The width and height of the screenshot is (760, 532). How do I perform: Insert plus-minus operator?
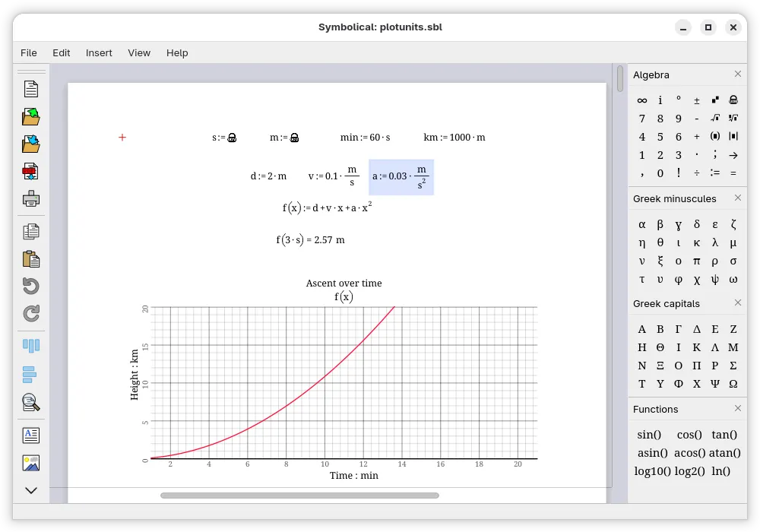coord(696,100)
